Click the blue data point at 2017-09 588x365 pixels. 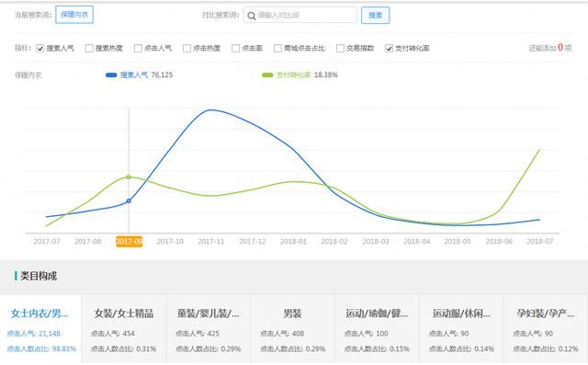129,201
